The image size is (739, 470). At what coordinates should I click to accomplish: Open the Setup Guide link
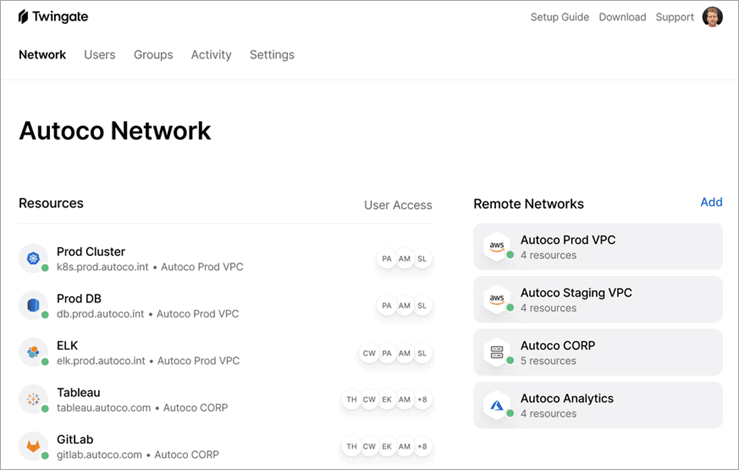coord(559,17)
